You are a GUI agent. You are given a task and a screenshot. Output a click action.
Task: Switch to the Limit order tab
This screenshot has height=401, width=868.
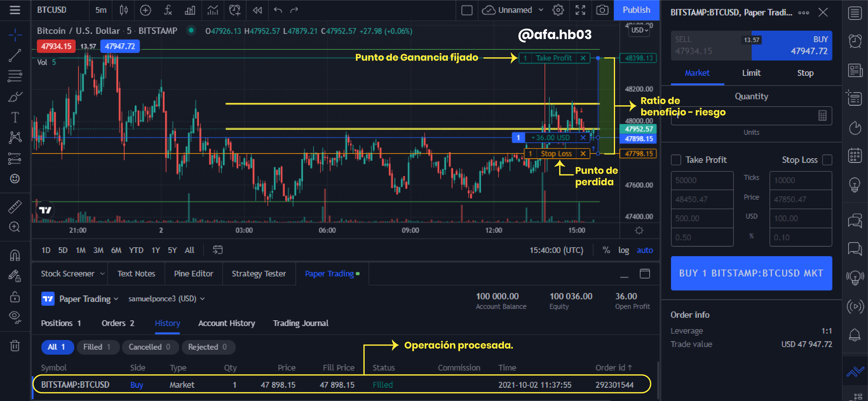tap(751, 73)
